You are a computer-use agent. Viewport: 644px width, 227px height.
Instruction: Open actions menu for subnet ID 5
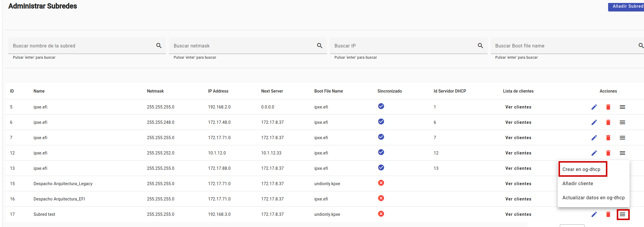pyautogui.click(x=622, y=107)
